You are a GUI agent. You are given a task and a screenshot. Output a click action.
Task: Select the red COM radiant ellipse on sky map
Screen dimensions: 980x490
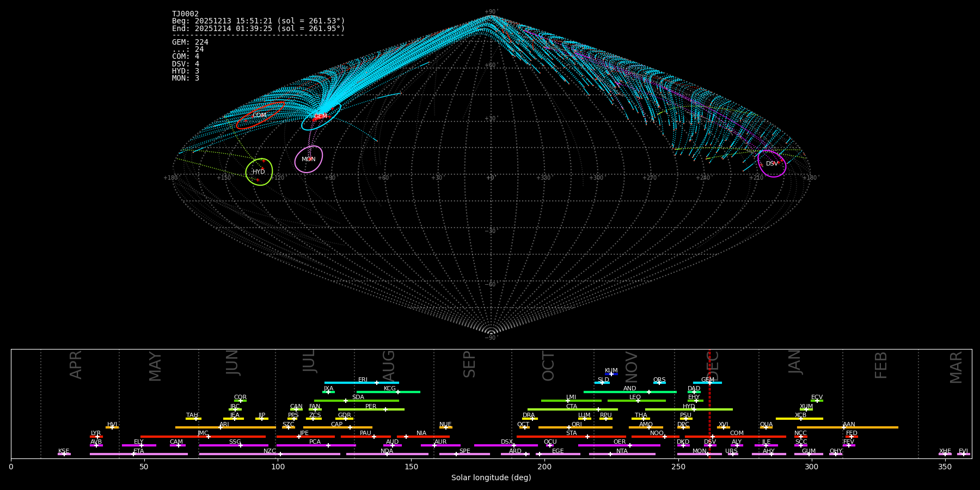click(260, 115)
